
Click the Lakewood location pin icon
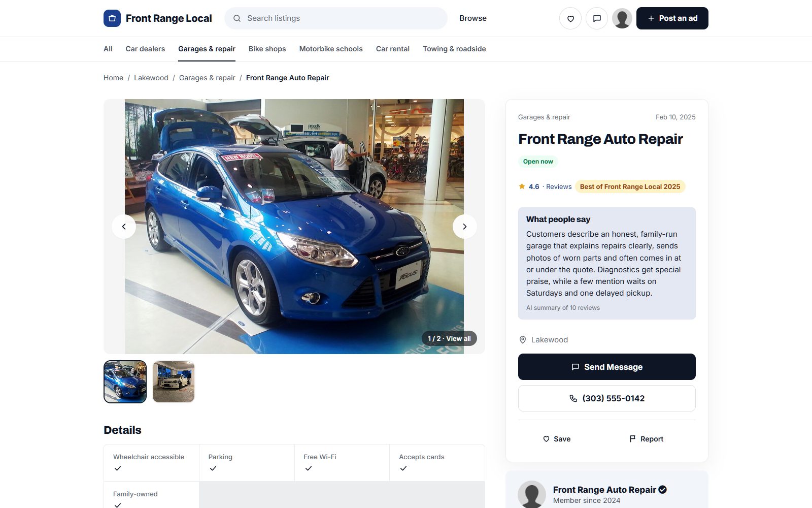(x=523, y=340)
